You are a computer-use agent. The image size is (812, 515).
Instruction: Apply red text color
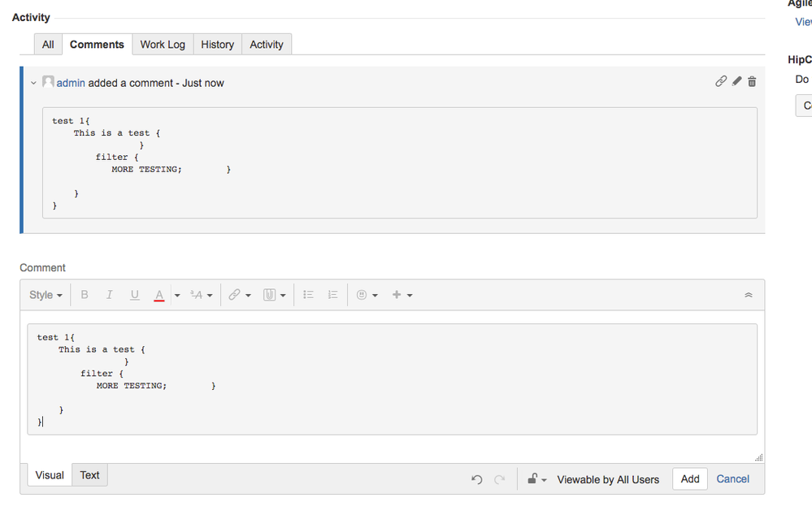(159, 295)
